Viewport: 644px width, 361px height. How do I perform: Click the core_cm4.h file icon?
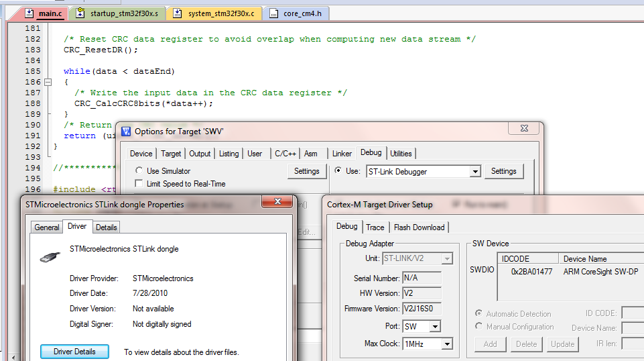pyautogui.click(x=273, y=13)
